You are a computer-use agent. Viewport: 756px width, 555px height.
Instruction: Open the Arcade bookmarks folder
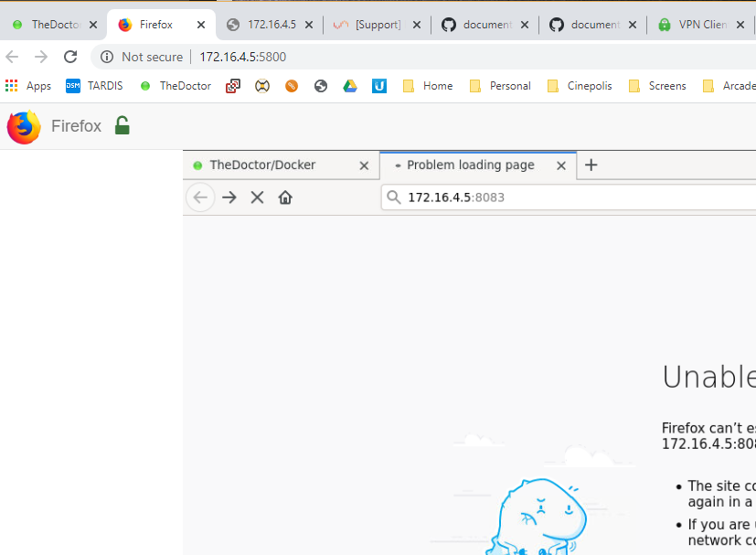click(729, 86)
